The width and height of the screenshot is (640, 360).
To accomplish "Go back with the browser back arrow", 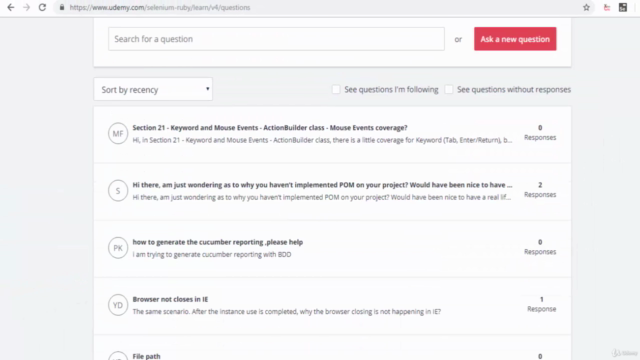I will tap(11, 7).
